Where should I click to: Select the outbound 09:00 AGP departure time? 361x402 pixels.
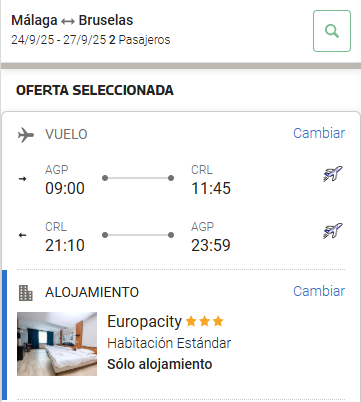pos(65,188)
